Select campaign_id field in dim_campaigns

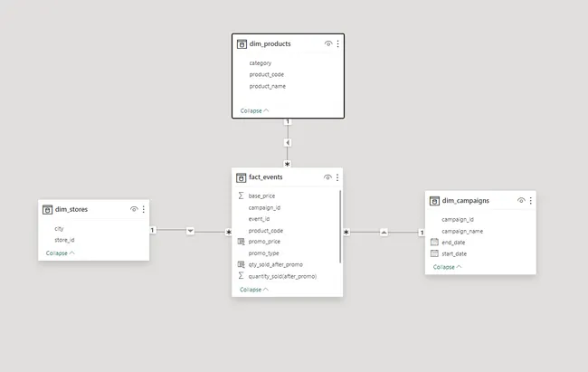[x=458, y=220]
